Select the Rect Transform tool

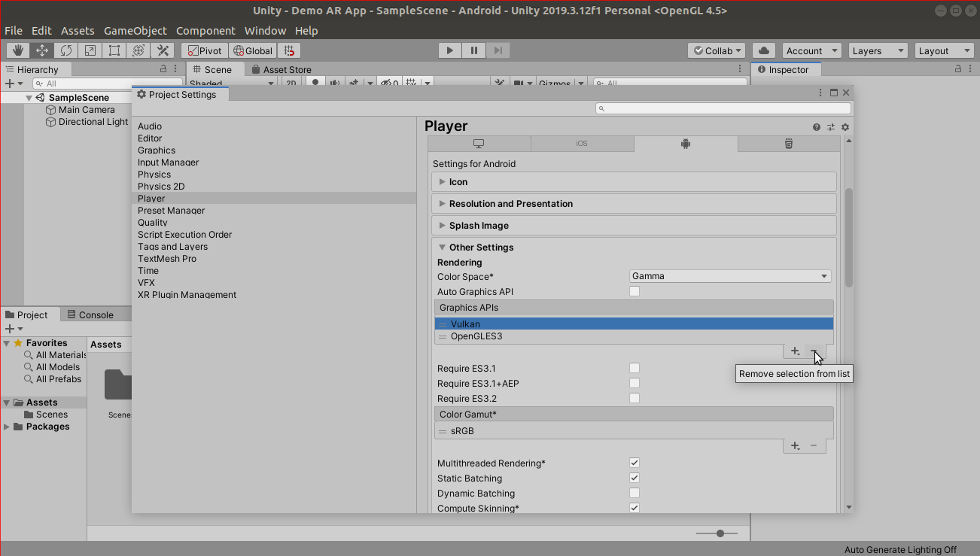[x=114, y=50]
